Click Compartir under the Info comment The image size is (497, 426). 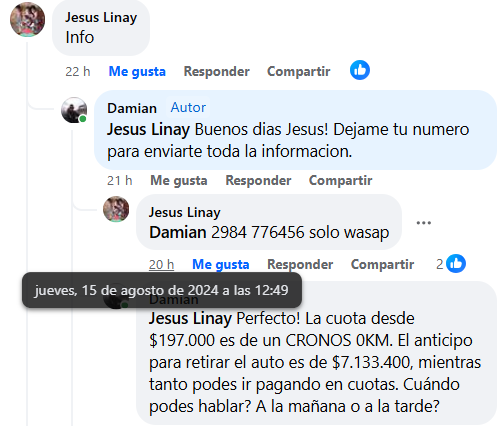(x=299, y=71)
